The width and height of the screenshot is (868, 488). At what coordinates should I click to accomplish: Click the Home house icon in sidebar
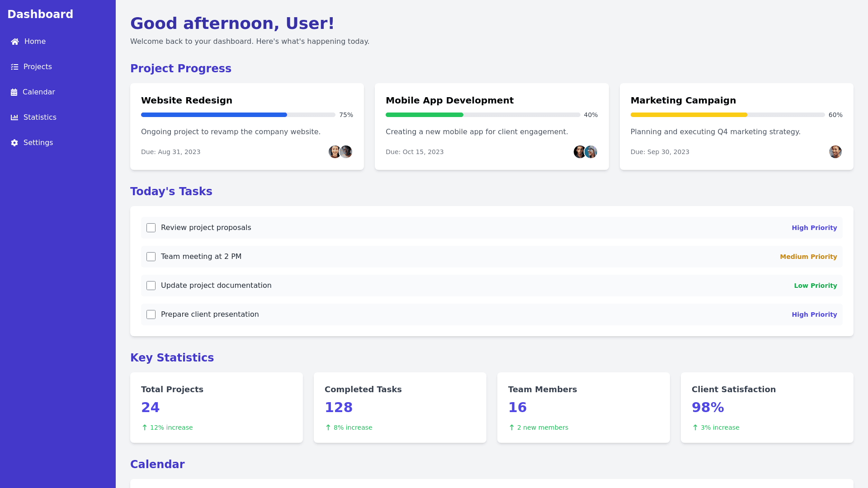pos(15,42)
